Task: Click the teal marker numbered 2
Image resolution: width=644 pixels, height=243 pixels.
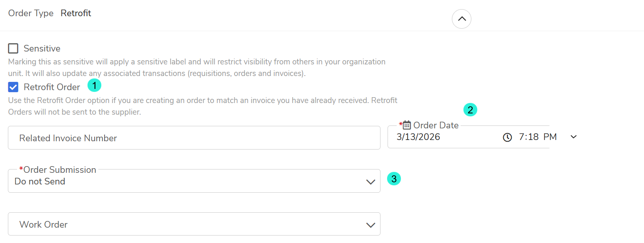Action: (470, 110)
